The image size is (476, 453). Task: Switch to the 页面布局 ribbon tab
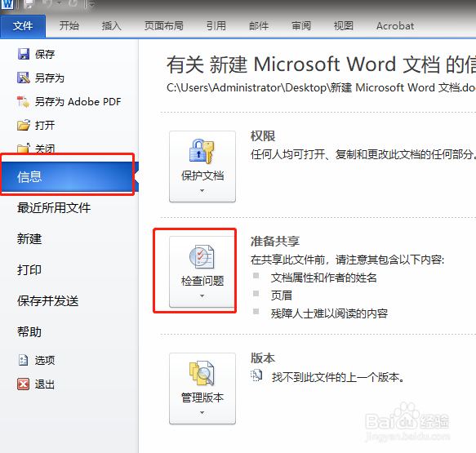164,26
